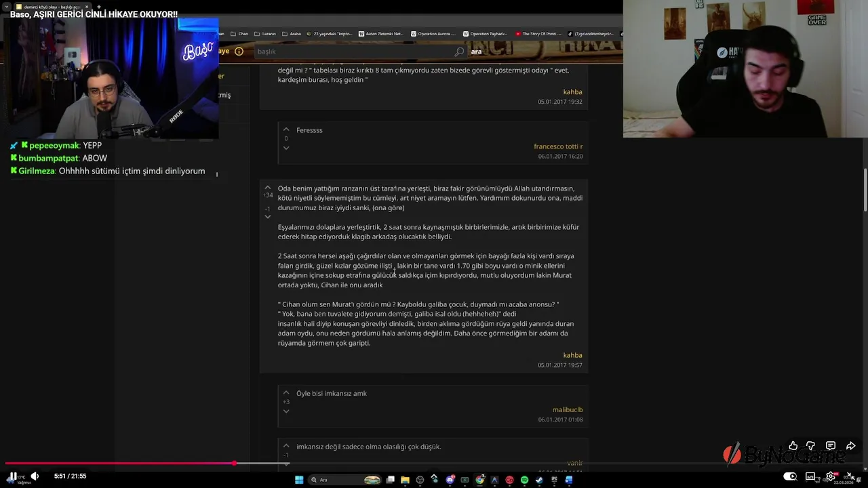
Task: Pause the video with the pause button
Action: (13, 476)
